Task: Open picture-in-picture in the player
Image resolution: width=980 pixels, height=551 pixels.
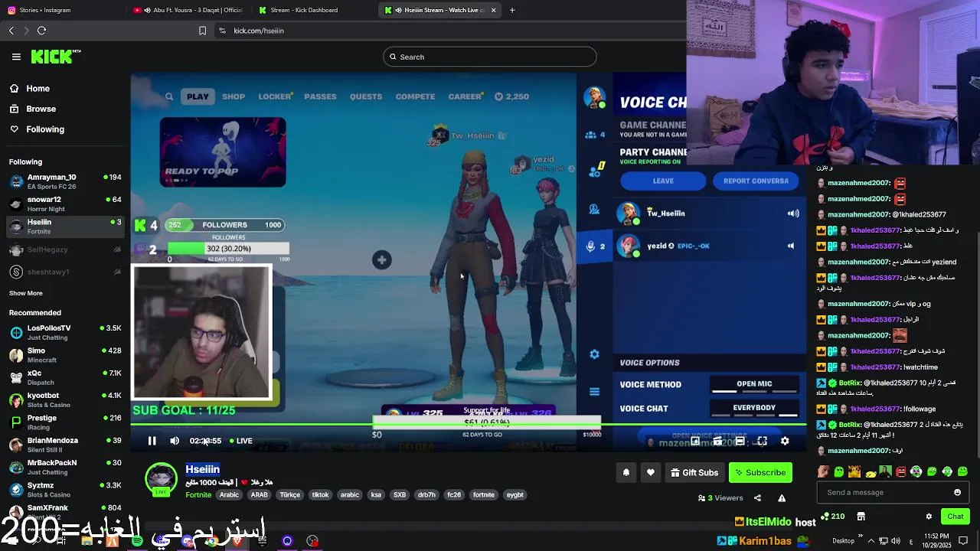Action: coord(695,441)
